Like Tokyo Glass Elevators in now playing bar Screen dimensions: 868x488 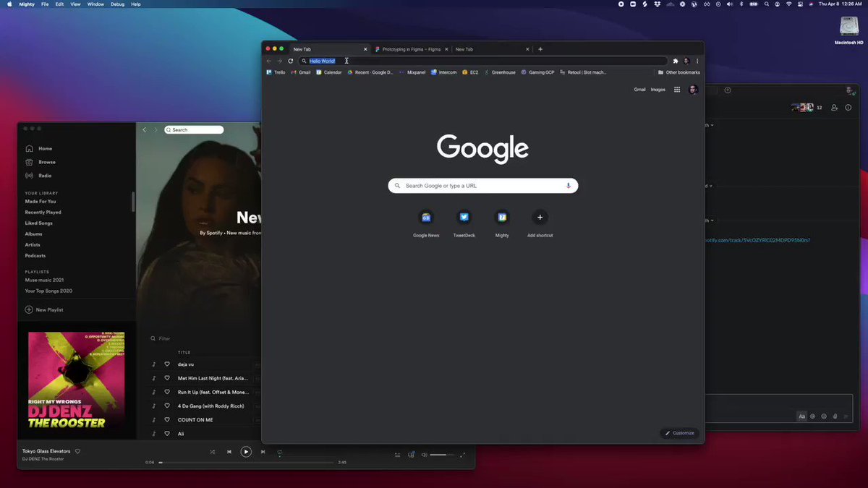77,451
